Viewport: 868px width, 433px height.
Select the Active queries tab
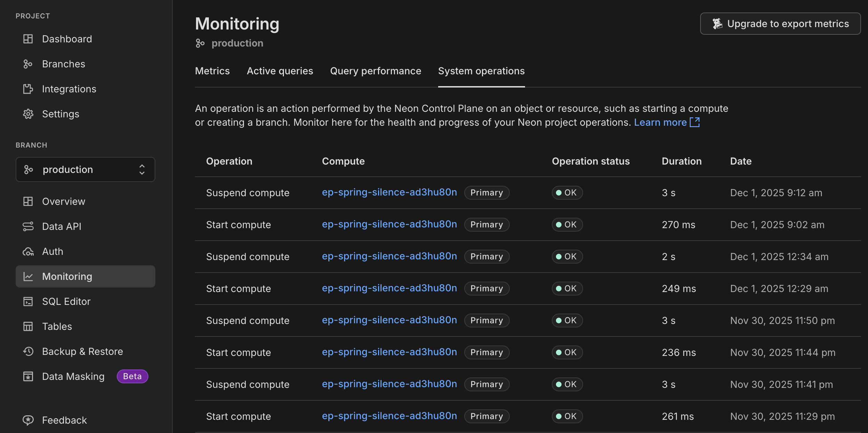(280, 71)
